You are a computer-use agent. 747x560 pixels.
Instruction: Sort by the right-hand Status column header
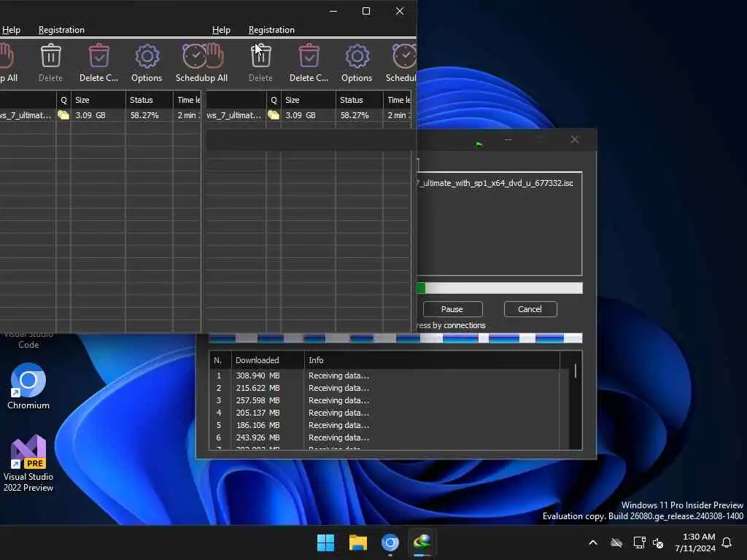359,100
